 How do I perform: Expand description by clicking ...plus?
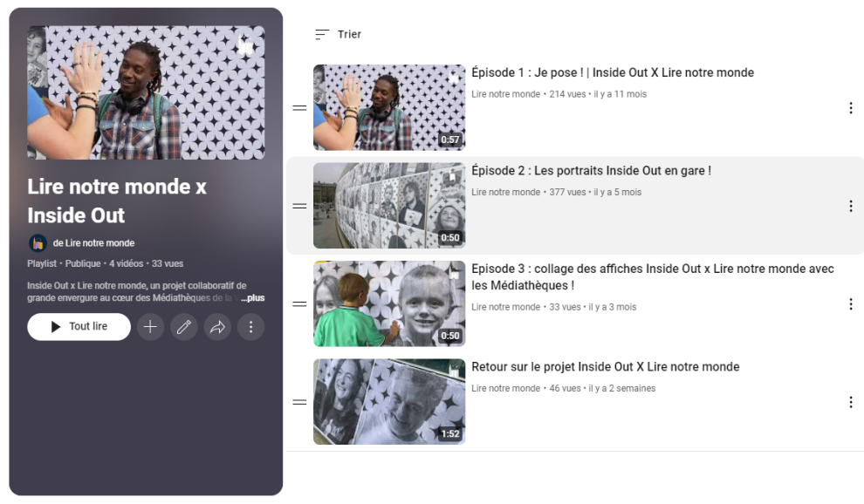(253, 298)
